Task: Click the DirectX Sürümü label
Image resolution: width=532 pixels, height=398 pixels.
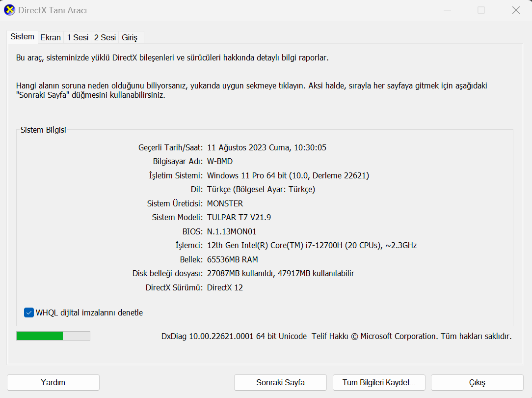Action: pyautogui.click(x=174, y=287)
